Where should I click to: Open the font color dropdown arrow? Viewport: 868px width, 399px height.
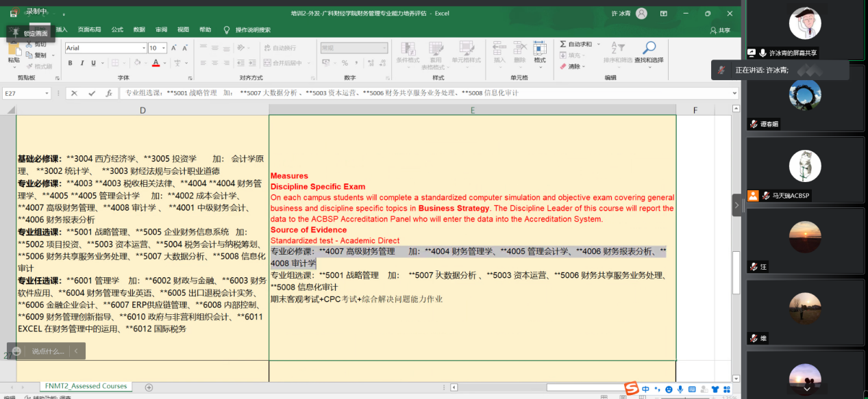tap(164, 63)
